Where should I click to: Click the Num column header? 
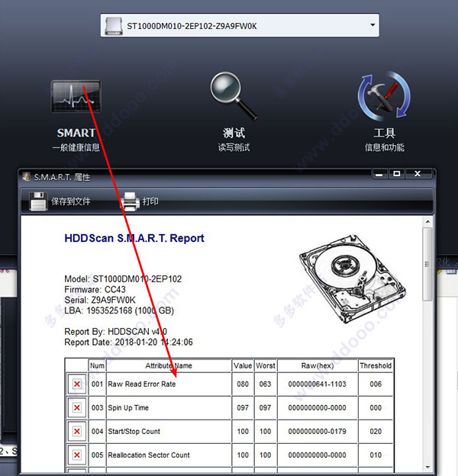pyautogui.click(x=97, y=366)
